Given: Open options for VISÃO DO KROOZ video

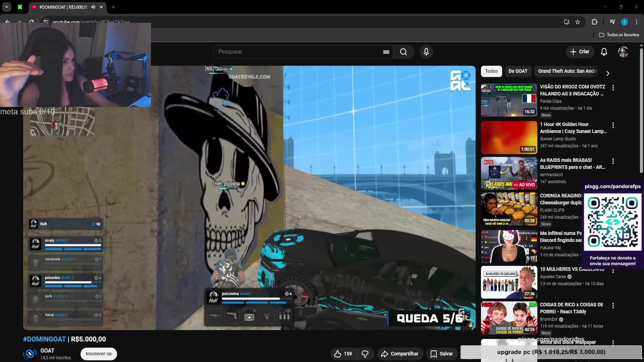Looking at the screenshot, I should coord(613,87).
